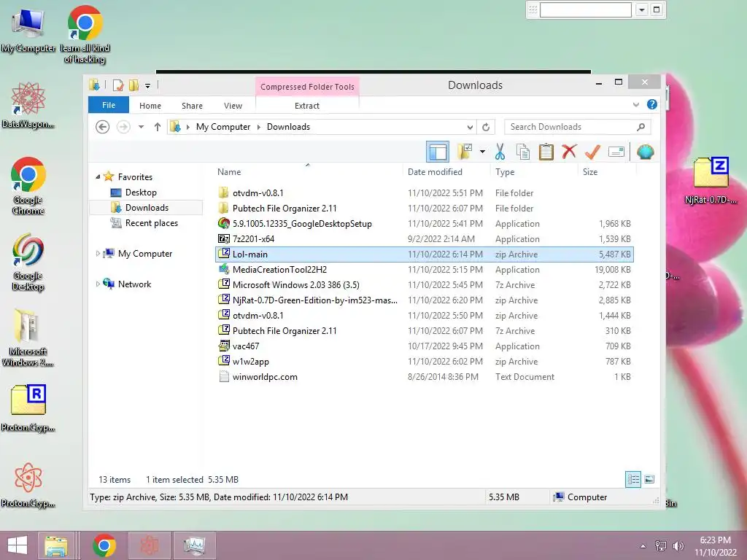747x560 pixels.
Task: Select 5.9.1005.12335_GoogleDesktopSetup file
Action: click(424, 224)
